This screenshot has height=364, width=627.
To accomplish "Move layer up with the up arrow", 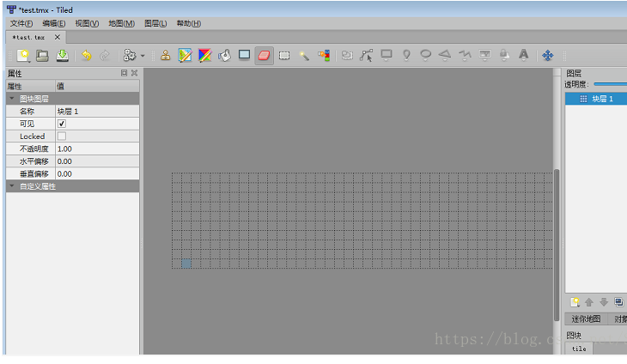I will (589, 302).
